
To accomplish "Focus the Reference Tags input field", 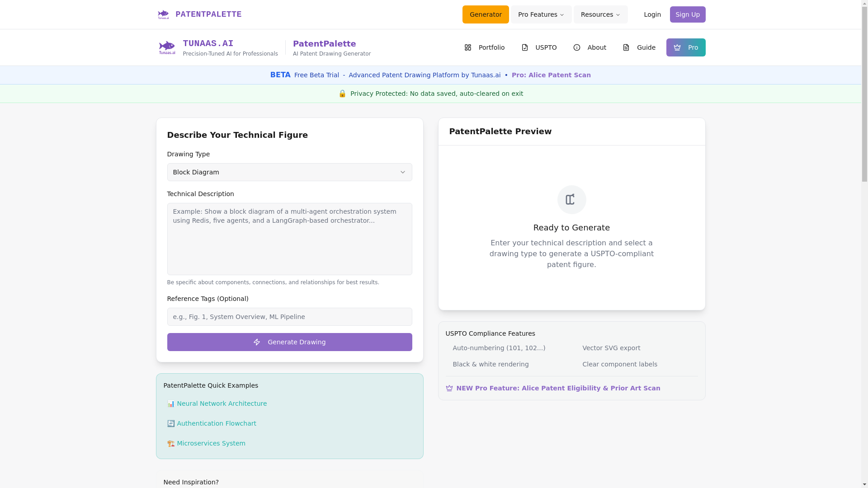I will coord(290,317).
